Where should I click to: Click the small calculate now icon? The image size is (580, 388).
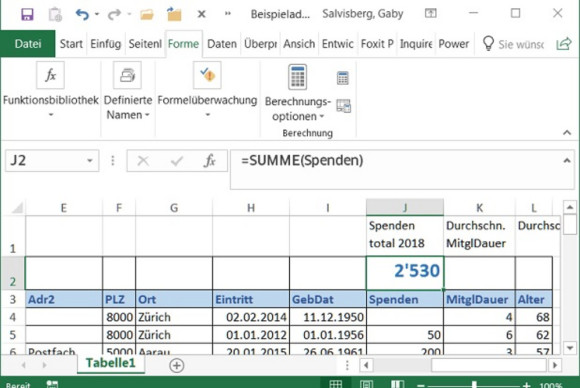coord(343,78)
